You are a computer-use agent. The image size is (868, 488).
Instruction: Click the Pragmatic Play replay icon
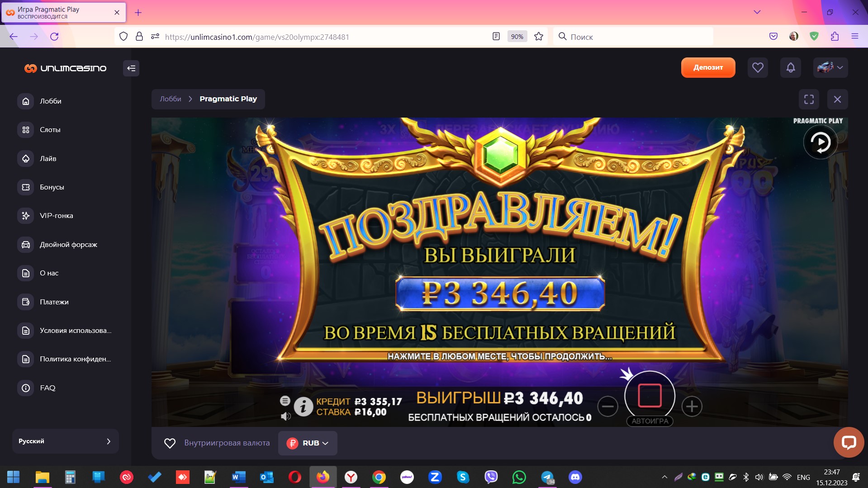820,142
